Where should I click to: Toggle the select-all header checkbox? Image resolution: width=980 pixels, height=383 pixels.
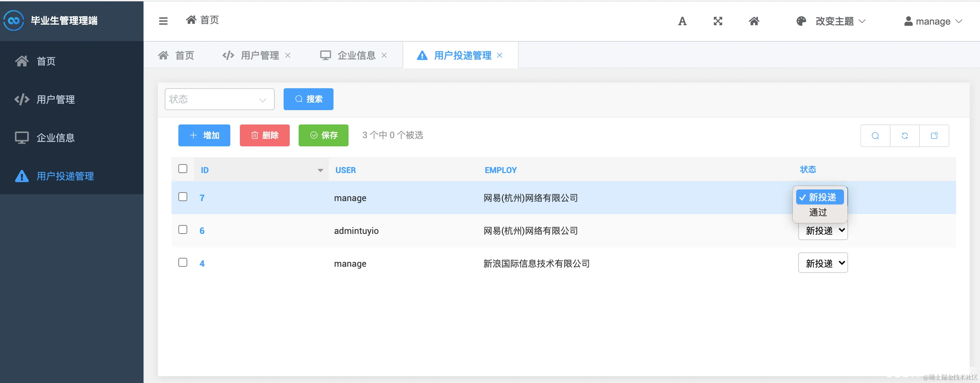pyautogui.click(x=182, y=169)
